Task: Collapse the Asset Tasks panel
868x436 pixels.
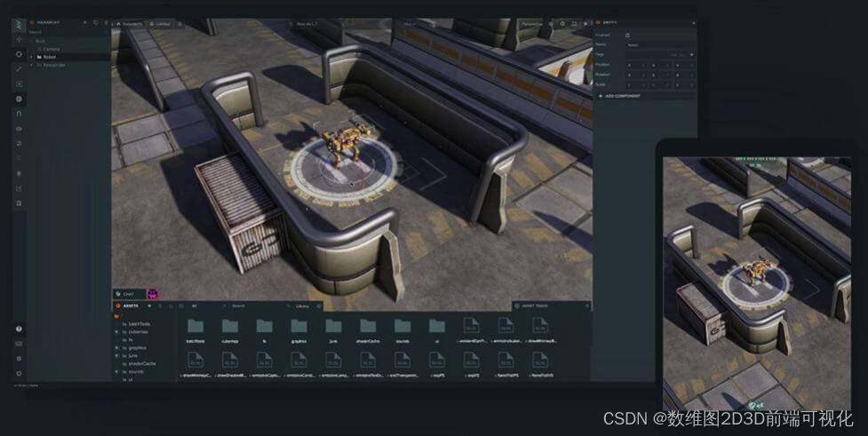Action: tap(587, 305)
